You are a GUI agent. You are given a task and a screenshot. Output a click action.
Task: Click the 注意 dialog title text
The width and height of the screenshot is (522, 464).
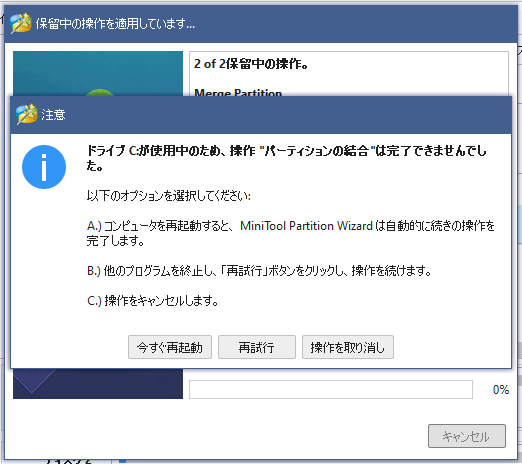pyautogui.click(x=53, y=114)
